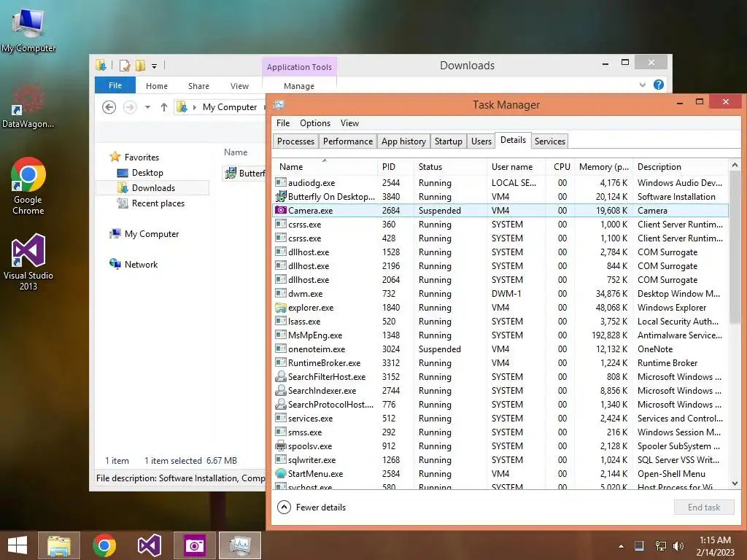
Task: Open network status tray icon
Action: (660, 546)
